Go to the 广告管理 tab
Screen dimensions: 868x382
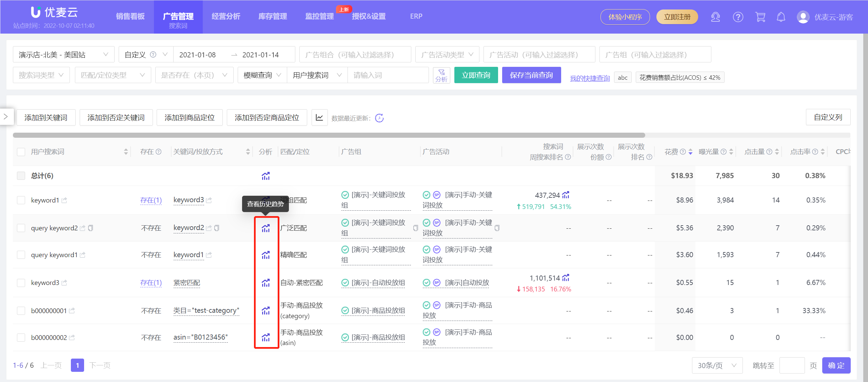click(x=178, y=16)
